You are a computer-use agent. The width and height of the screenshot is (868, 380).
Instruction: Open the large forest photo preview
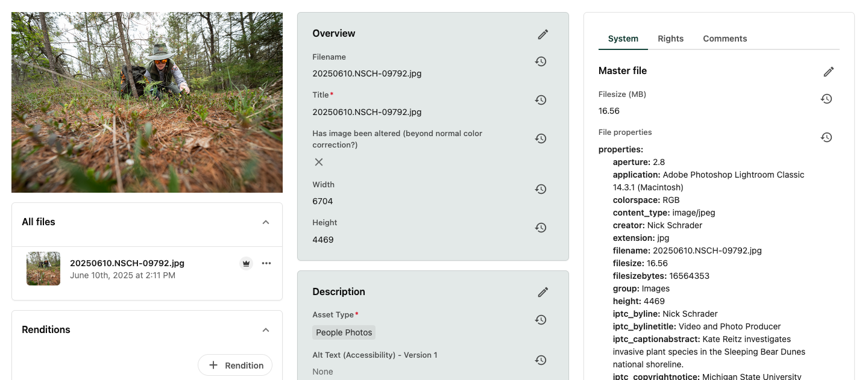click(147, 102)
